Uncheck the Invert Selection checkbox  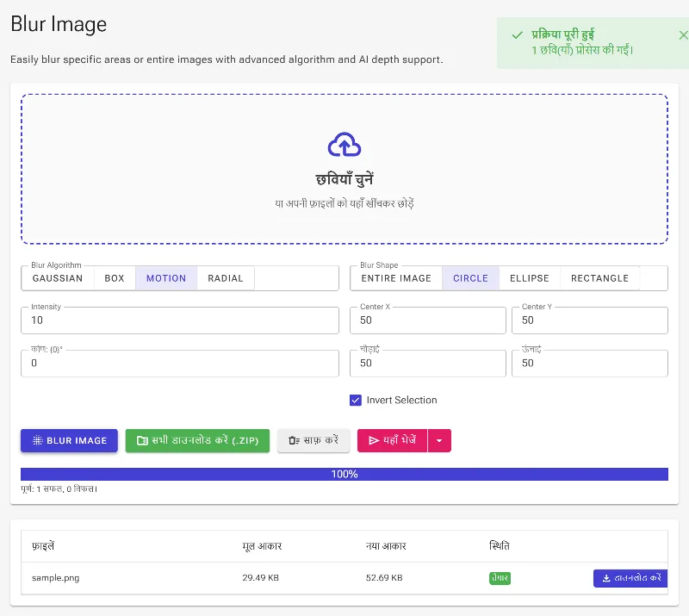[x=356, y=400]
